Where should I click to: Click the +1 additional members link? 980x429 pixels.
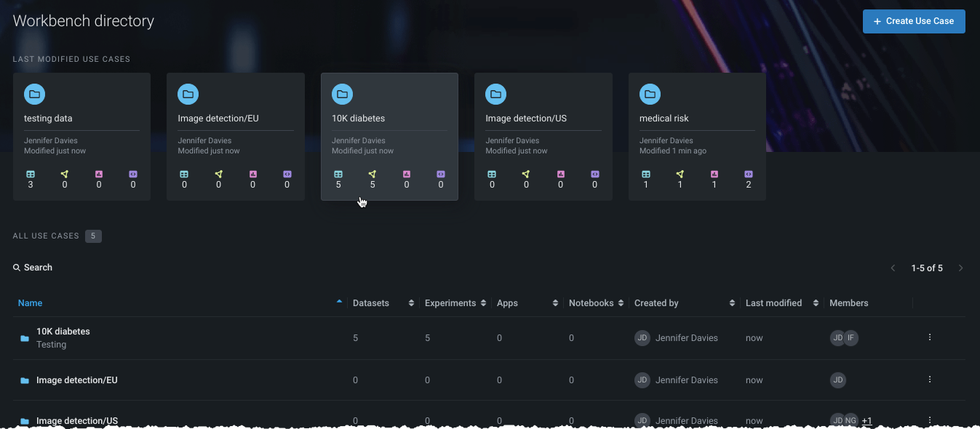[x=867, y=421]
